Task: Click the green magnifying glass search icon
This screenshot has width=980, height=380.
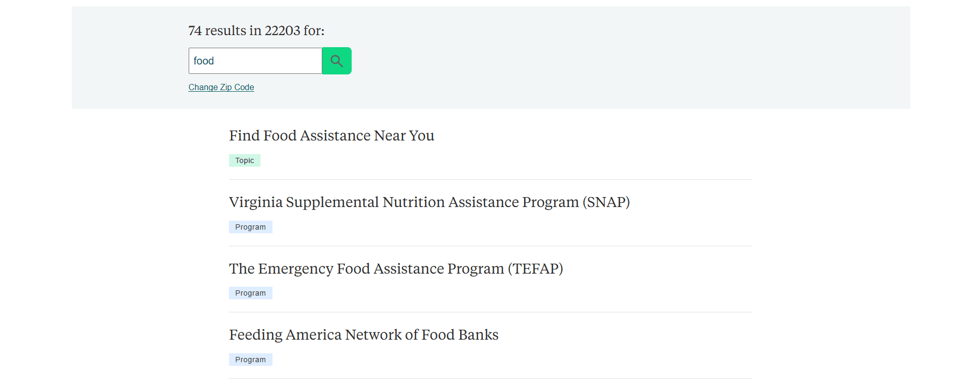Action: click(336, 61)
